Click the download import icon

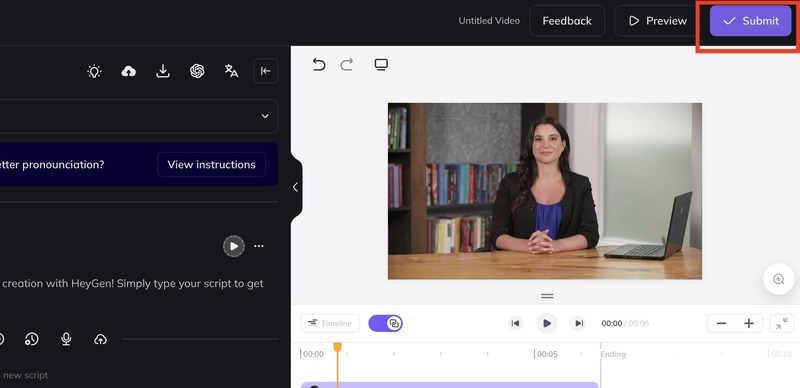pyautogui.click(x=163, y=71)
